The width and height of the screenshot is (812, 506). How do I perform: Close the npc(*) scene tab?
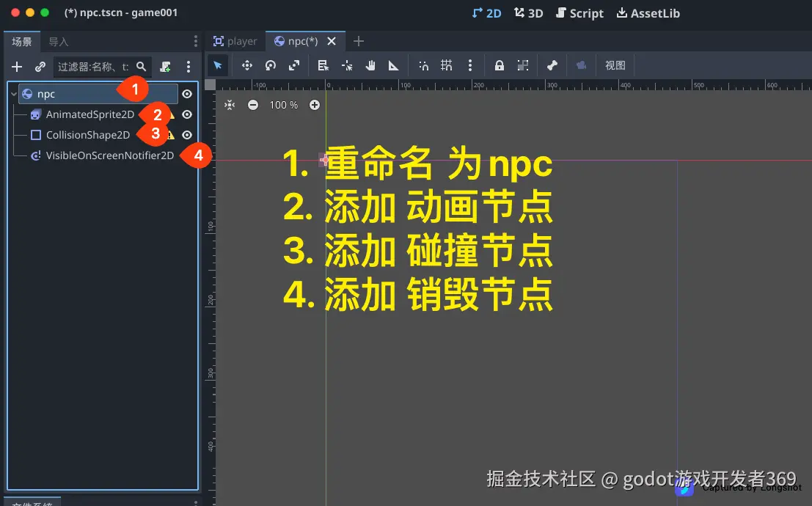332,41
